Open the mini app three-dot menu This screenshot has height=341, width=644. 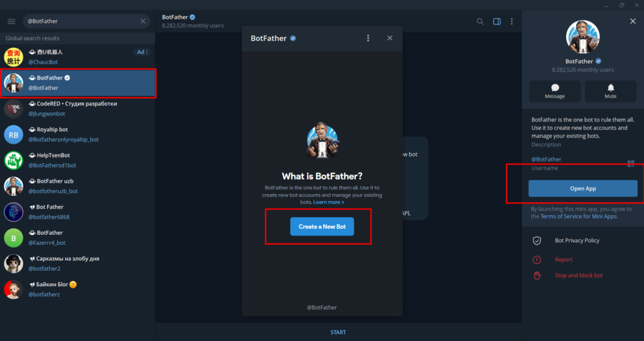pyautogui.click(x=368, y=38)
